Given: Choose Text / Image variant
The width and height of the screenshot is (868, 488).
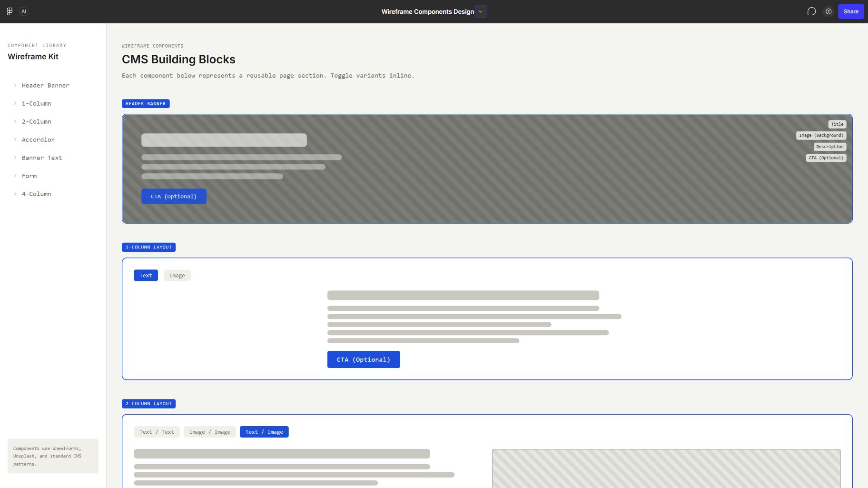Looking at the screenshot, I should point(264,432).
